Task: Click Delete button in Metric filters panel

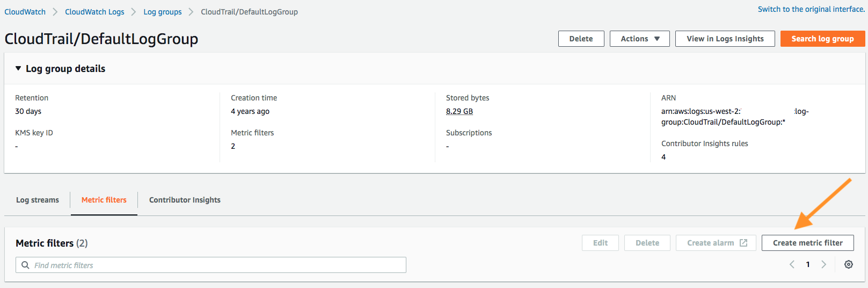Action: [647, 243]
